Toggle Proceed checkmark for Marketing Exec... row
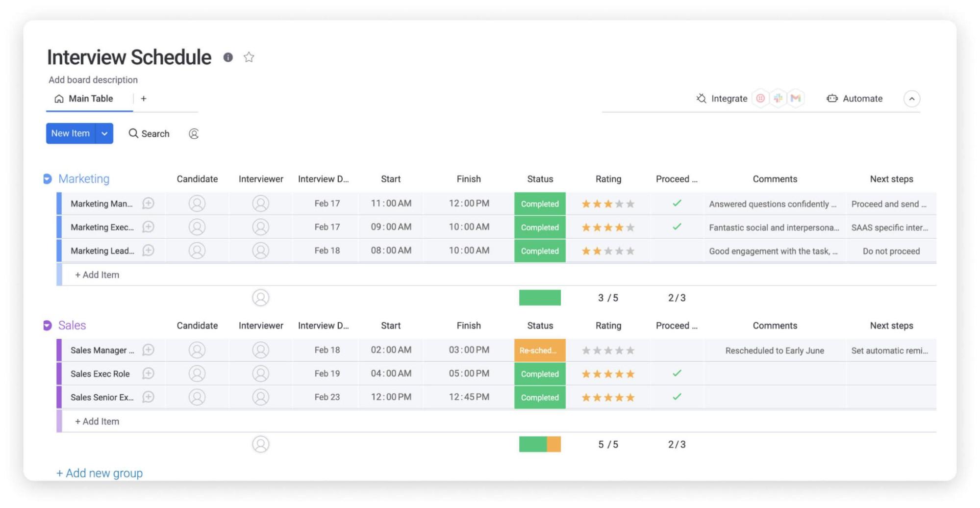Screen dimensions: 980x508 coord(677,227)
